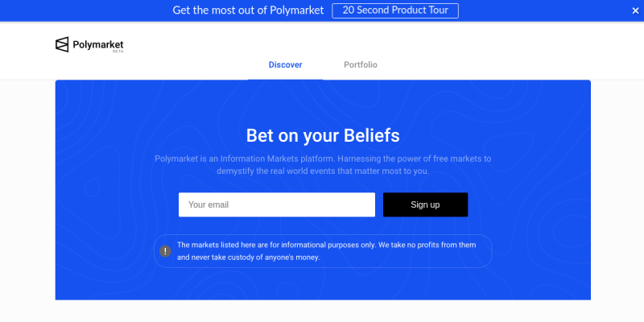The height and width of the screenshot is (322, 644).
Task: Click the blank area below the blue hero
Action: click(x=322, y=311)
